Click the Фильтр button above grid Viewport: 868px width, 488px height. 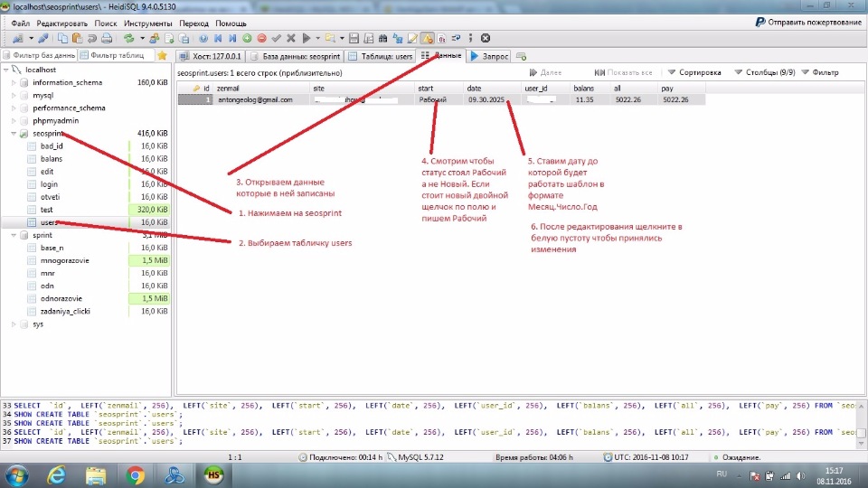click(820, 72)
